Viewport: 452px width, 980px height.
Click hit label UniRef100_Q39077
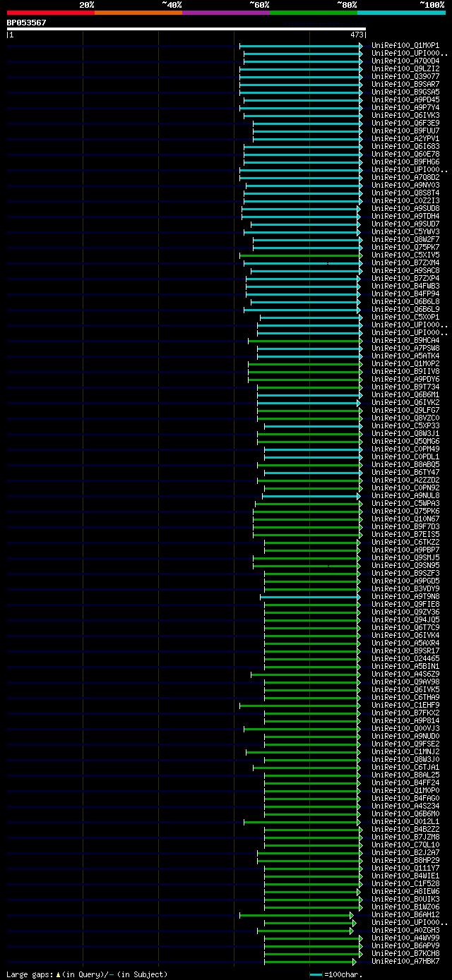coord(405,77)
